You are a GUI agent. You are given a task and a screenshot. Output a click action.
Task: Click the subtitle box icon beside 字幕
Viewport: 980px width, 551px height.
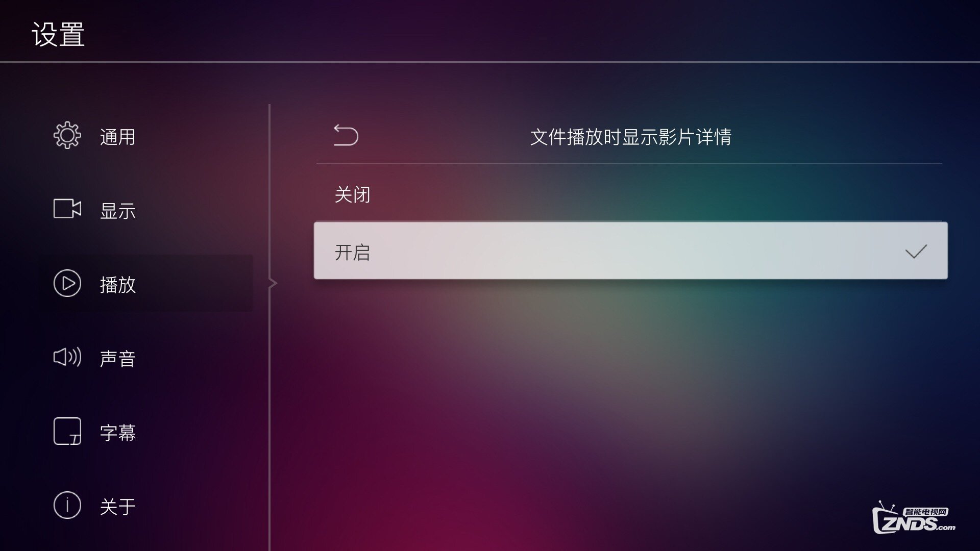coord(67,431)
